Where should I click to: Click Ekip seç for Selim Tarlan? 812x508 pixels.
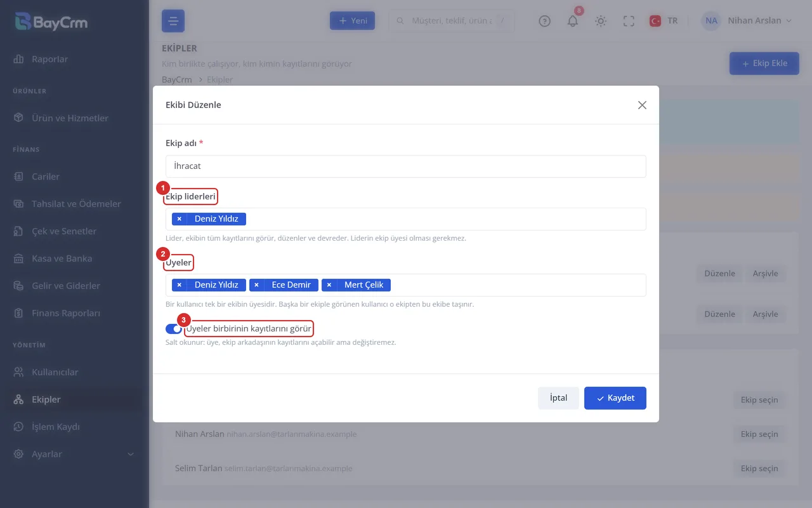(759, 469)
